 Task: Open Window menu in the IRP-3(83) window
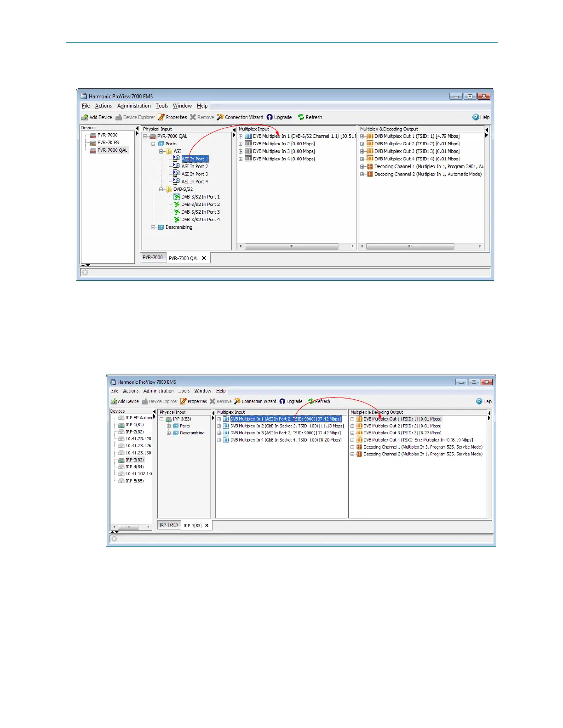[203, 391]
